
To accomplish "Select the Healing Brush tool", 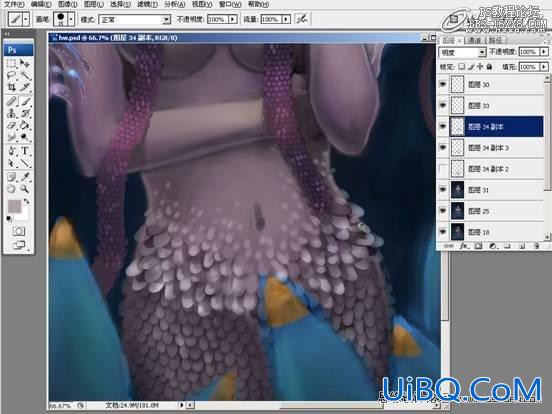I will 12,102.
